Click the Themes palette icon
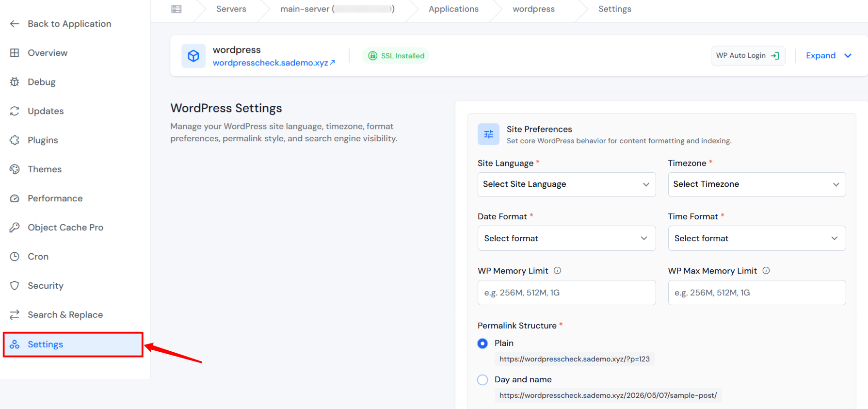The image size is (868, 409). [x=15, y=169]
